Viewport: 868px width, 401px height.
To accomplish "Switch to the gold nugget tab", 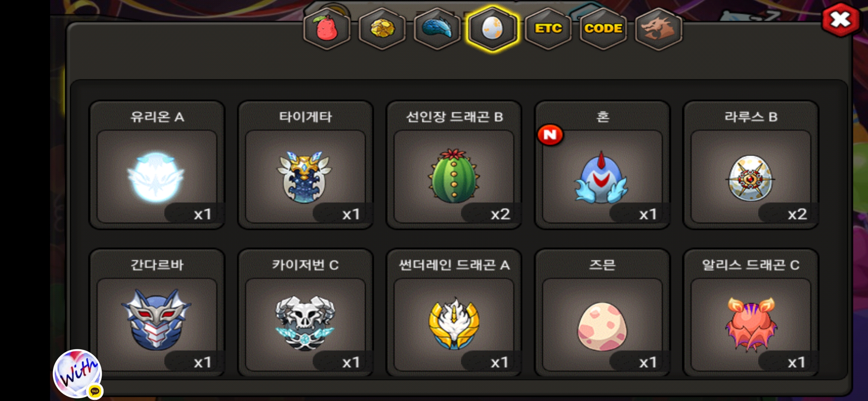I will 382,29.
